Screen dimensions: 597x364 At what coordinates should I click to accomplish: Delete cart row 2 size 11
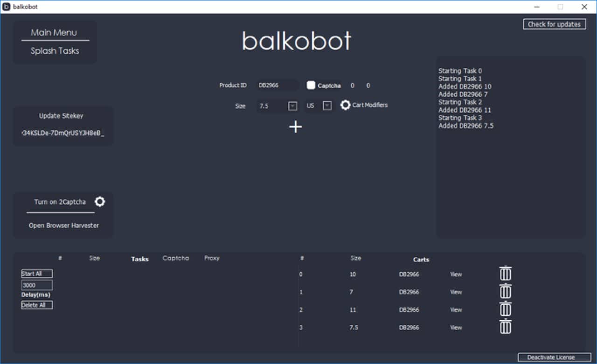point(505,309)
